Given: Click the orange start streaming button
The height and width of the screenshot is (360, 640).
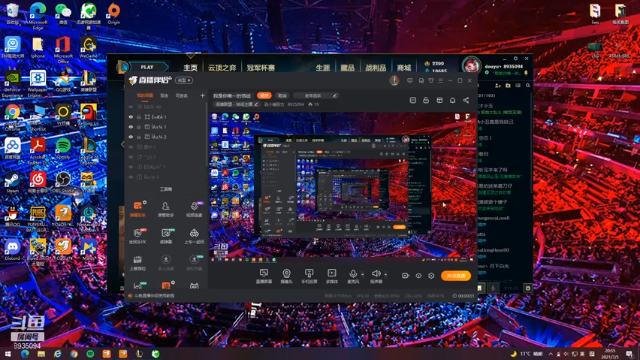Looking at the screenshot, I should tap(456, 276).
